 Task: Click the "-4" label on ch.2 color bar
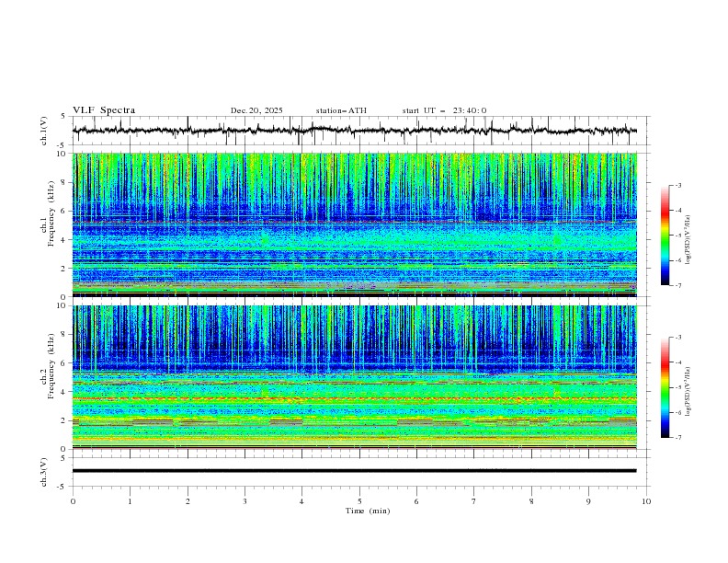(678, 362)
